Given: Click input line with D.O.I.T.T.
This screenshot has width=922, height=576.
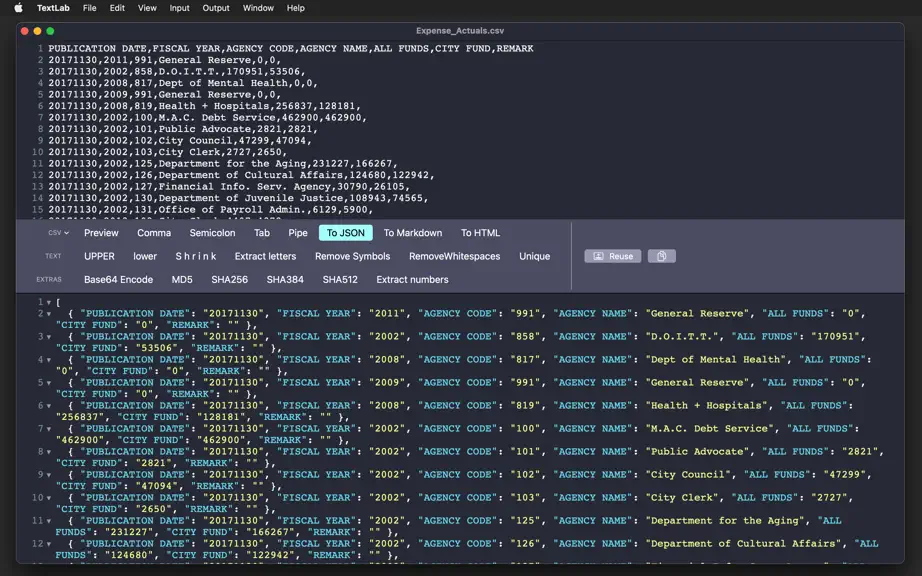Looking at the screenshot, I should click(x=177, y=71).
